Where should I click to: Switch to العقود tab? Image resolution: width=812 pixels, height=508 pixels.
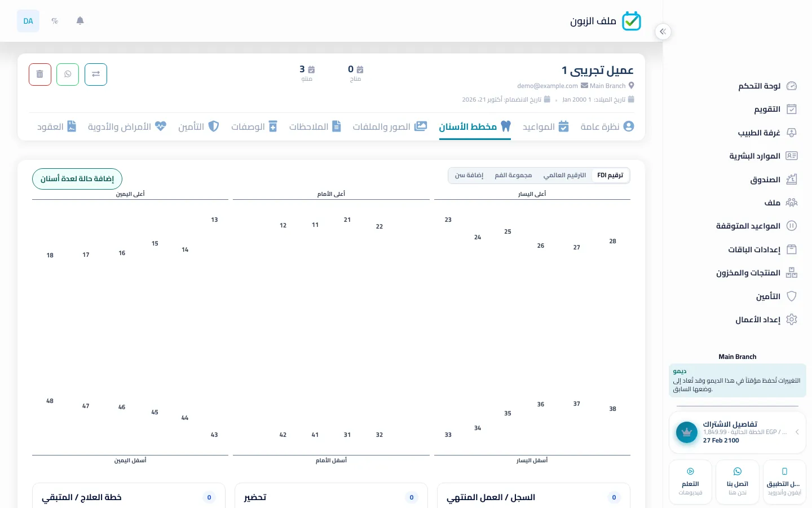[x=56, y=126]
